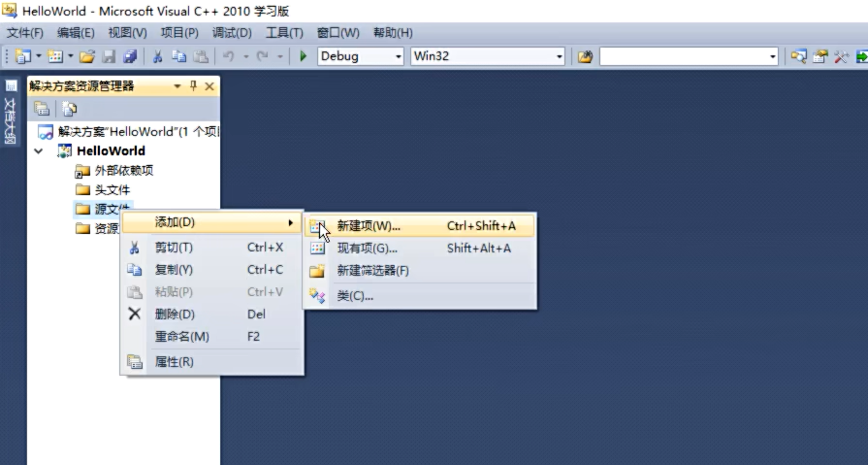This screenshot has height=465, width=868.
Task: Open the Solution Explorer window position dropdown
Action: pyautogui.click(x=177, y=85)
